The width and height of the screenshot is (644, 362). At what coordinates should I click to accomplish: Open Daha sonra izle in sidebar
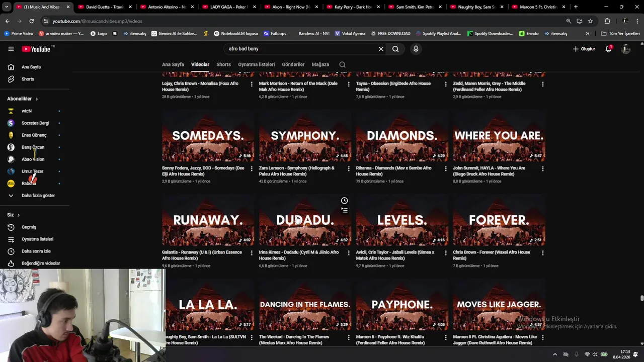click(x=35, y=251)
